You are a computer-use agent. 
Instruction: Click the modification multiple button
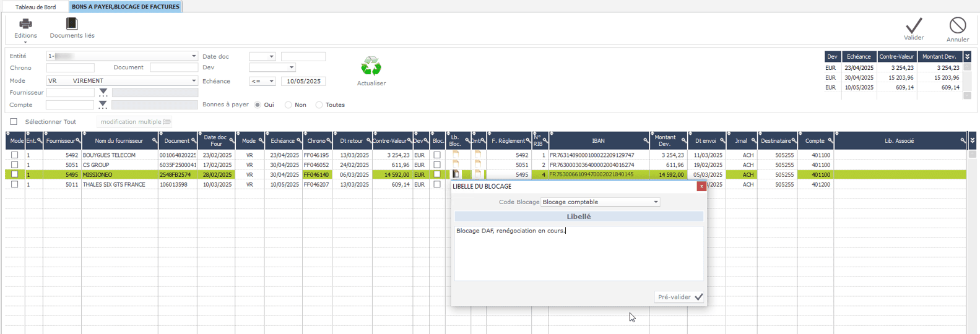point(136,122)
